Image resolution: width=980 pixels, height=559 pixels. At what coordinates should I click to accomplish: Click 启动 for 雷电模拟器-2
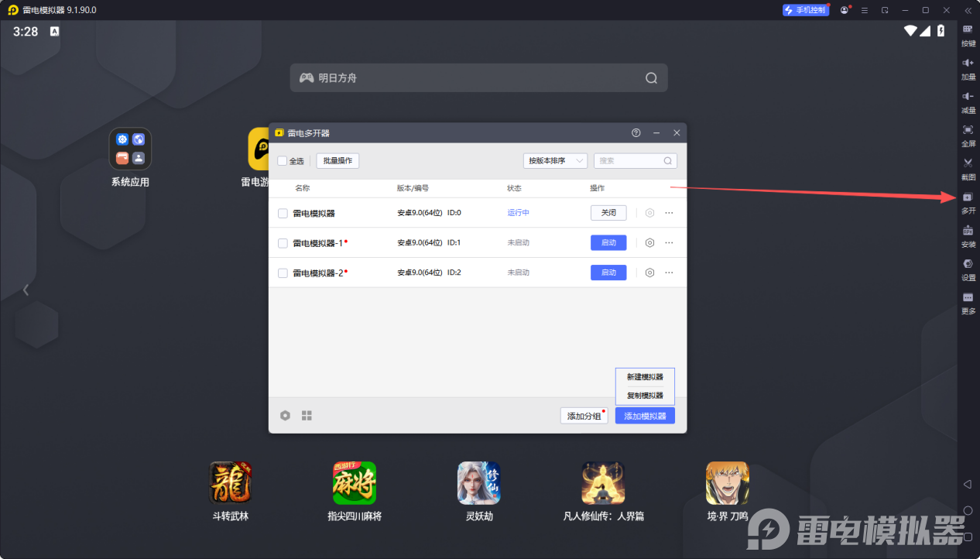pyautogui.click(x=608, y=273)
